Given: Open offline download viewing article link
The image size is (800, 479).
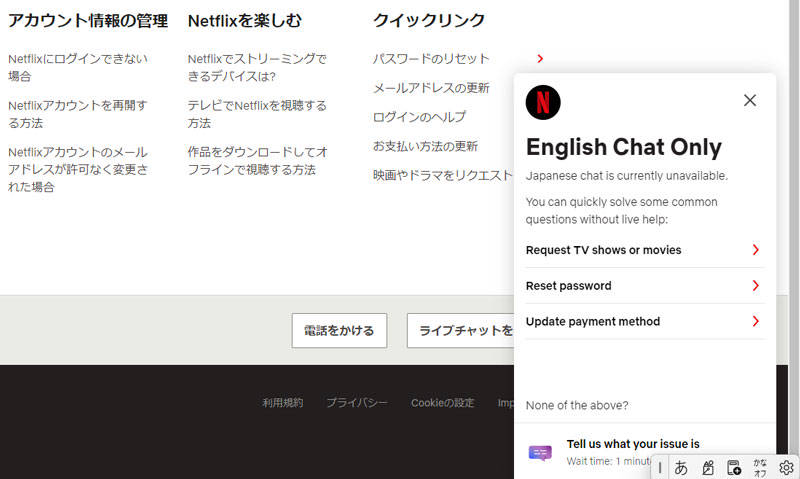Looking at the screenshot, I should (x=257, y=161).
